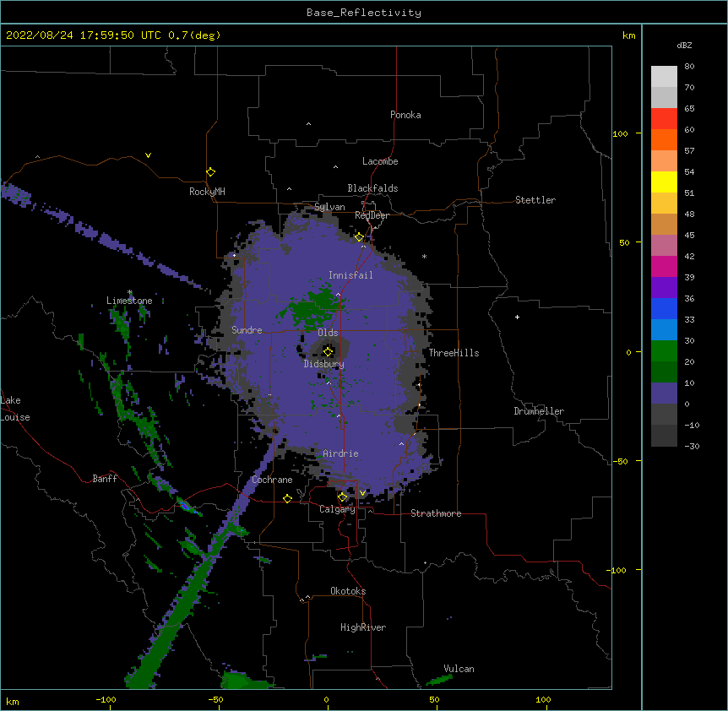Click the Strathmore city label

pos(436,513)
